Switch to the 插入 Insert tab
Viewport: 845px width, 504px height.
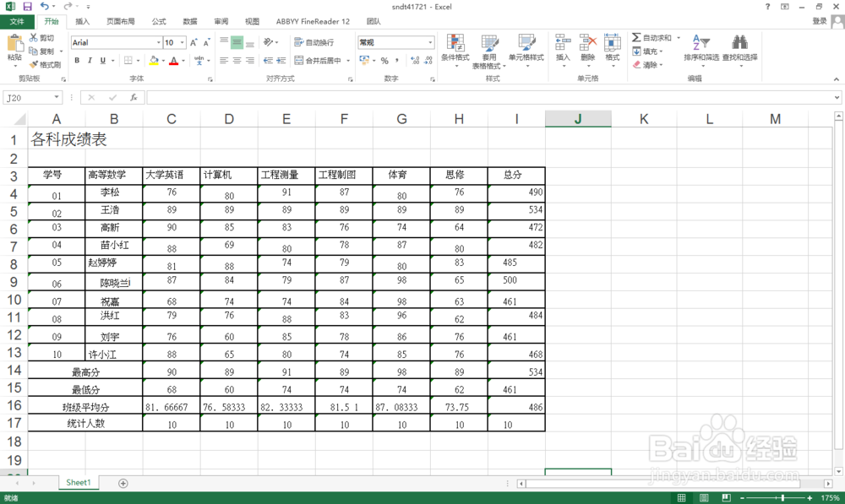point(83,22)
